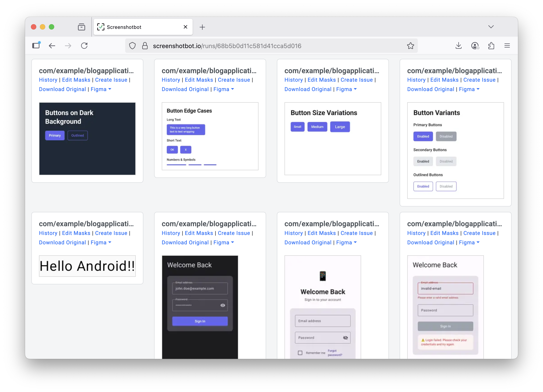Toggle password visibility eye in dark login
Viewport: 543px width, 392px height.
click(223, 305)
